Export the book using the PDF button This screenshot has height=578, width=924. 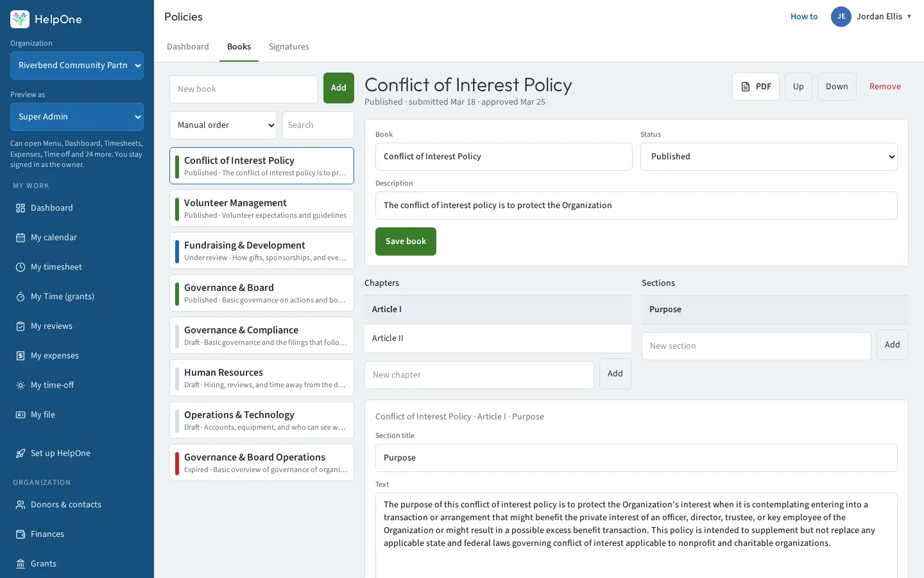pyautogui.click(x=756, y=87)
